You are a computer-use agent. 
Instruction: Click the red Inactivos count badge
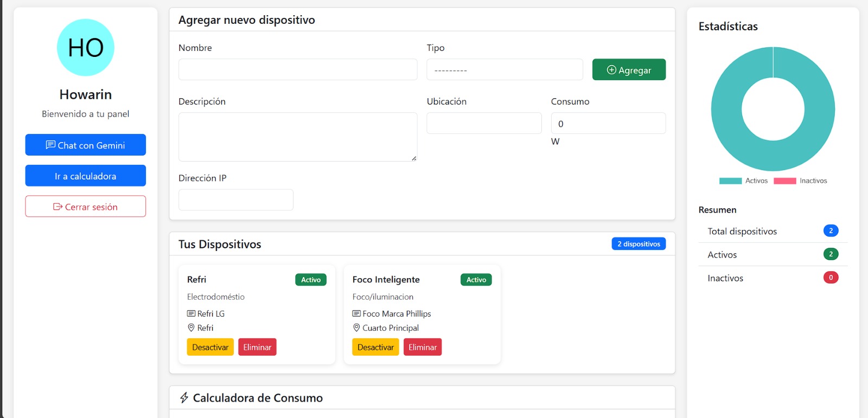pyautogui.click(x=831, y=277)
